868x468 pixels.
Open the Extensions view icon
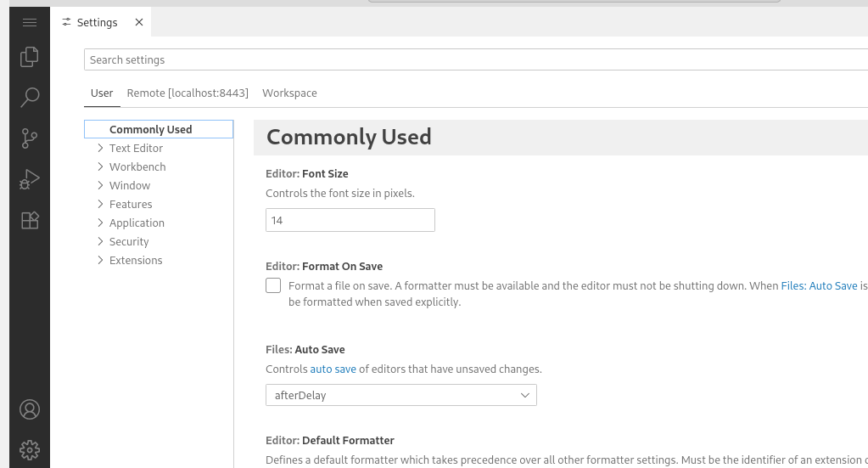tap(30, 220)
